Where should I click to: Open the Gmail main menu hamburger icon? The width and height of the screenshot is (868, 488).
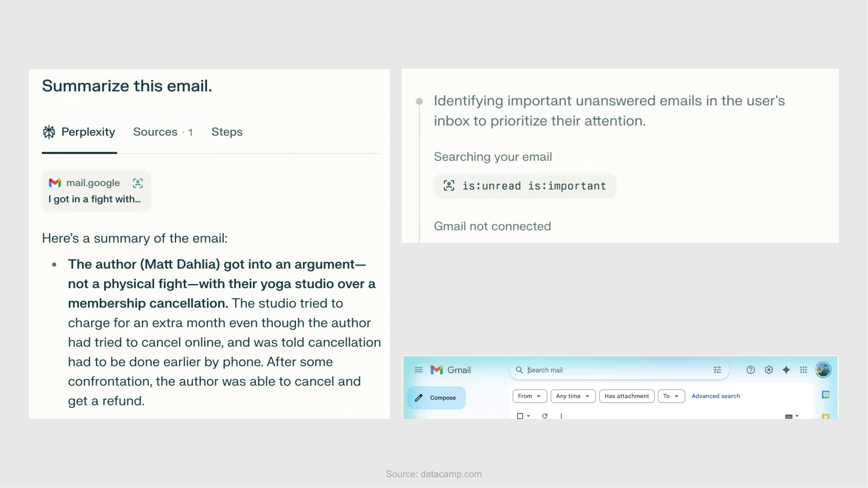pyautogui.click(x=418, y=370)
